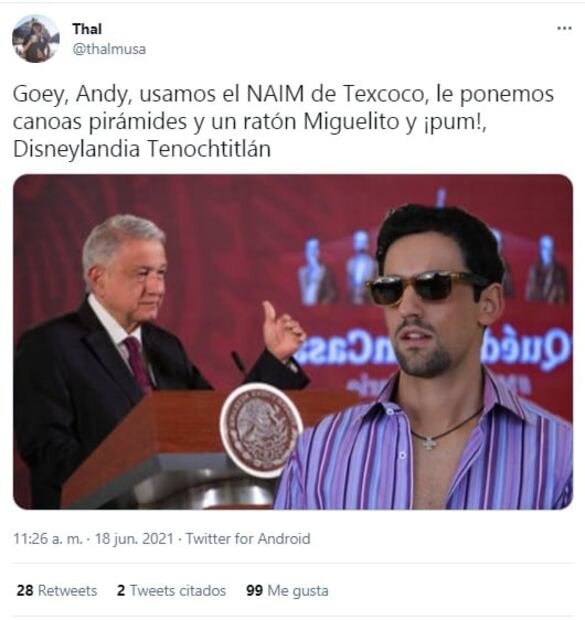585x620 pixels.
Task: Click the 11:26 a. m. timestamp
Action: point(48,539)
